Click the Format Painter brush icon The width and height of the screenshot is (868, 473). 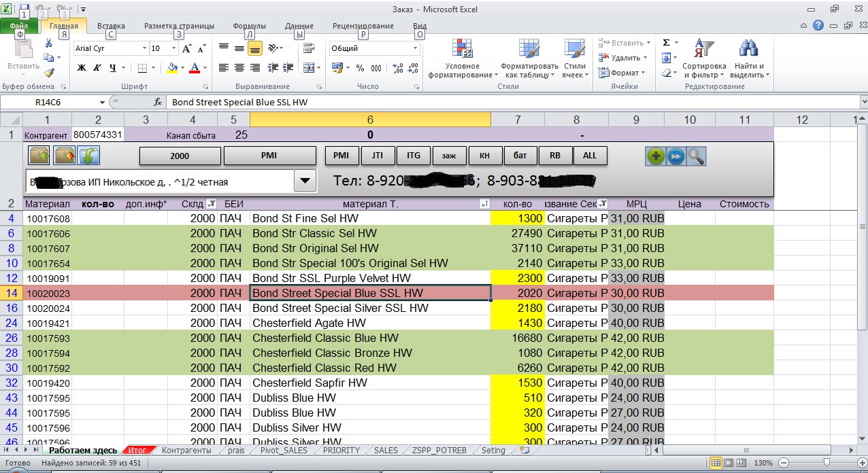(x=48, y=73)
